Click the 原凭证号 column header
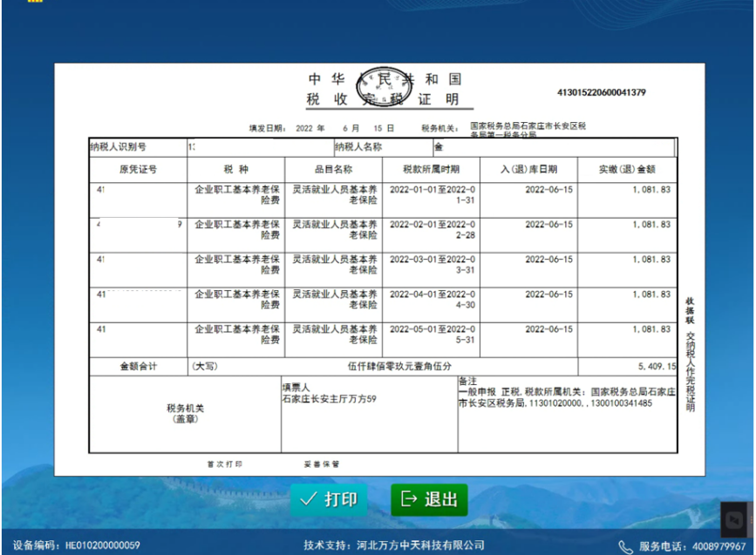This screenshot has width=756, height=555. tap(138, 169)
